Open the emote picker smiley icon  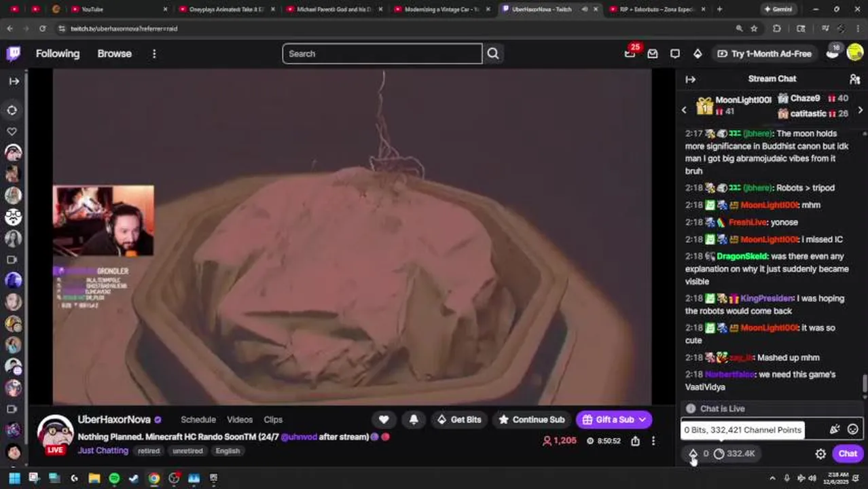point(852,429)
